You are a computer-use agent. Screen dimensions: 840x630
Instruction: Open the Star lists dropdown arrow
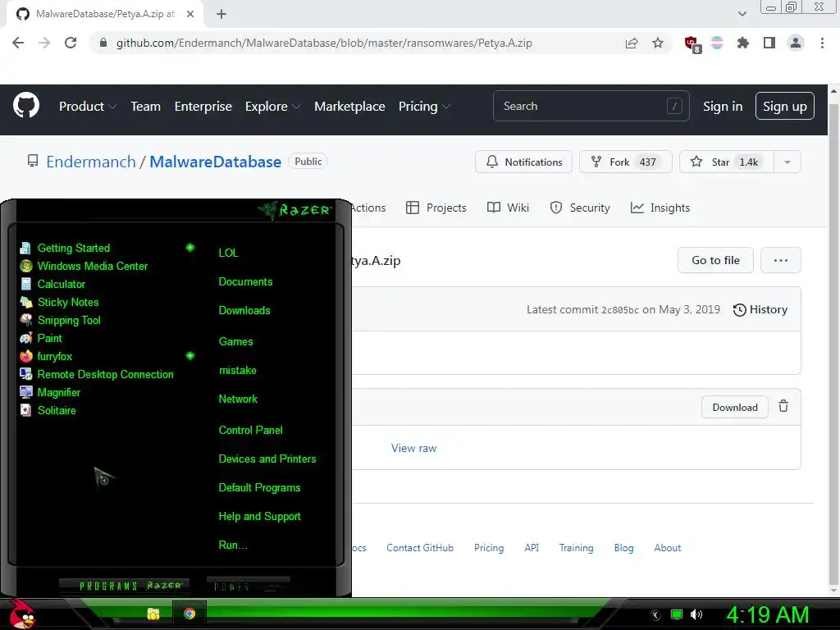coord(787,162)
